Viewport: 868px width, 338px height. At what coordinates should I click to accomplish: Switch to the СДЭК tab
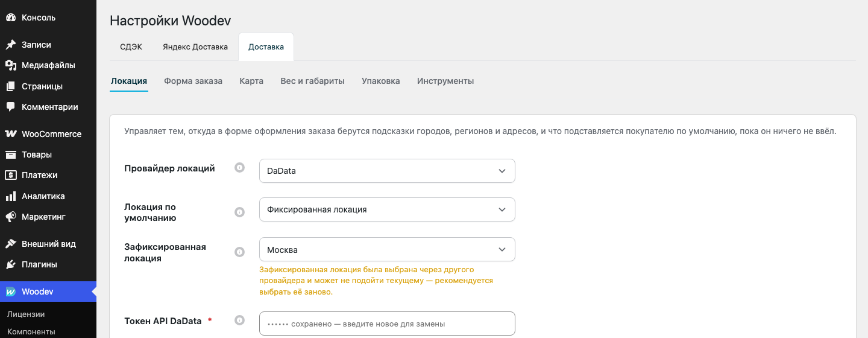click(x=131, y=47)
